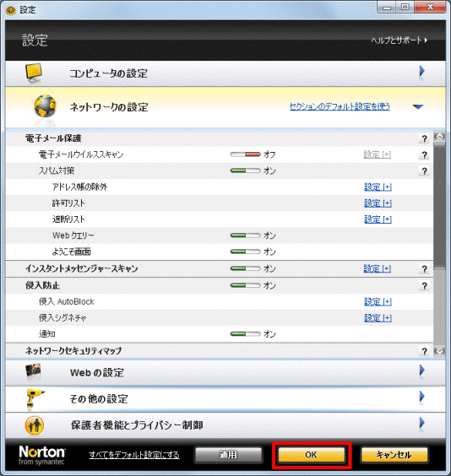Image resolution: width=451 pixels, height=476 pixels.
Task: Open help for スパム対策
Action: [424, 171]
